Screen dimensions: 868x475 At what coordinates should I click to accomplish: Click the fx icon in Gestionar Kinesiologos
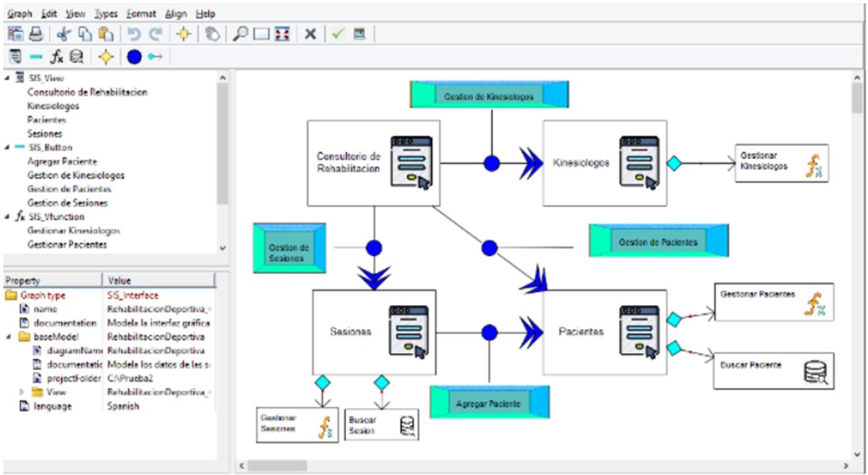(814, 166)
